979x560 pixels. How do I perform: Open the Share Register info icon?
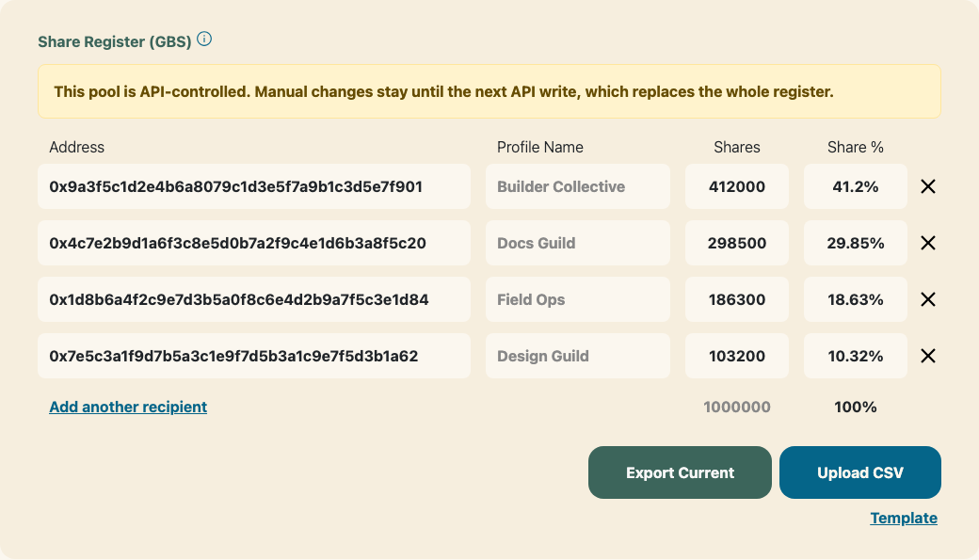[x=204, y=40]
